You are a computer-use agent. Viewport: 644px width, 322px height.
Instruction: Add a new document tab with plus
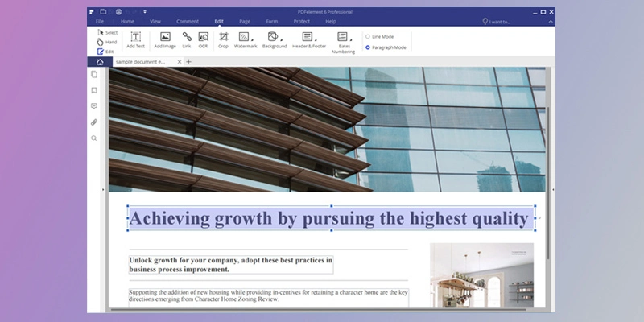(188, 62)
